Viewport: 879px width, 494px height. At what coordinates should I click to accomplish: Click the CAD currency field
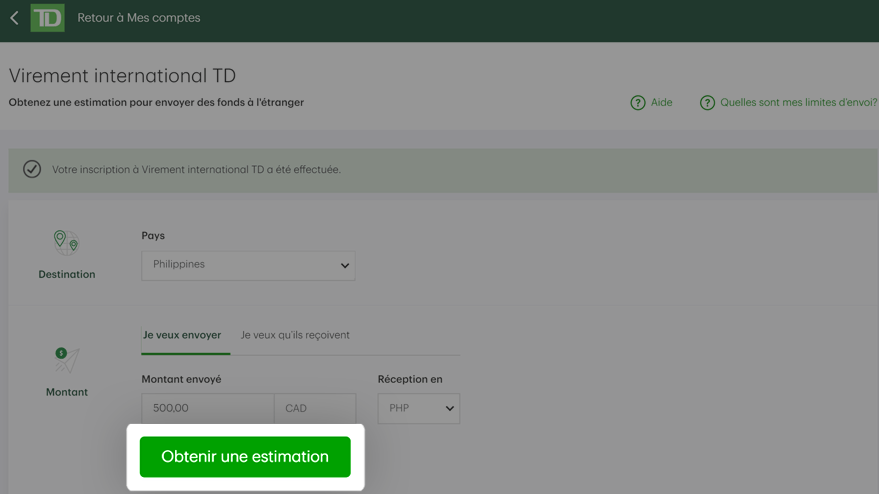pos(315,408)
